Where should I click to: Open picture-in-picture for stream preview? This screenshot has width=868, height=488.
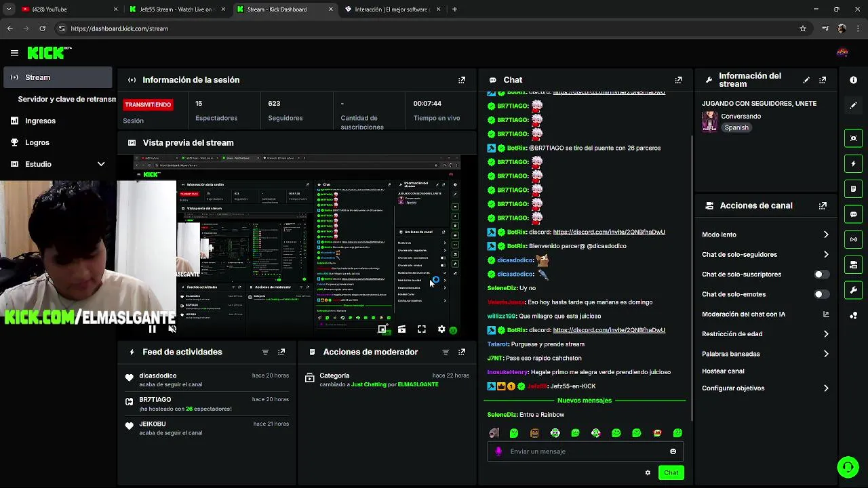pyautogui.click(x=382, y=329)
